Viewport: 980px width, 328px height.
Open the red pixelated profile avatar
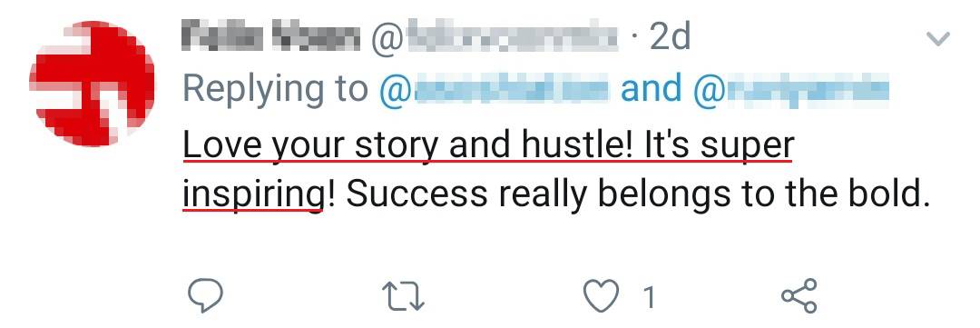coord(92,84)
